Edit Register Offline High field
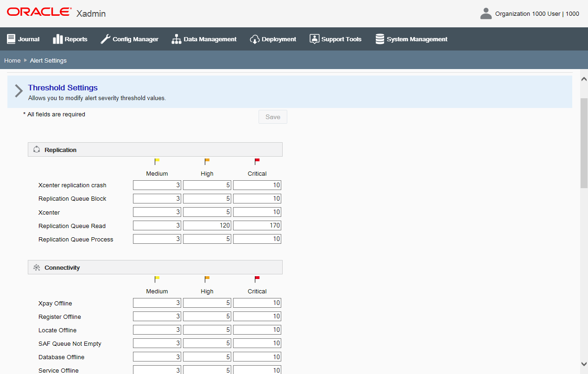This screenshot has height=374, width=588. [x=207, y=317]
